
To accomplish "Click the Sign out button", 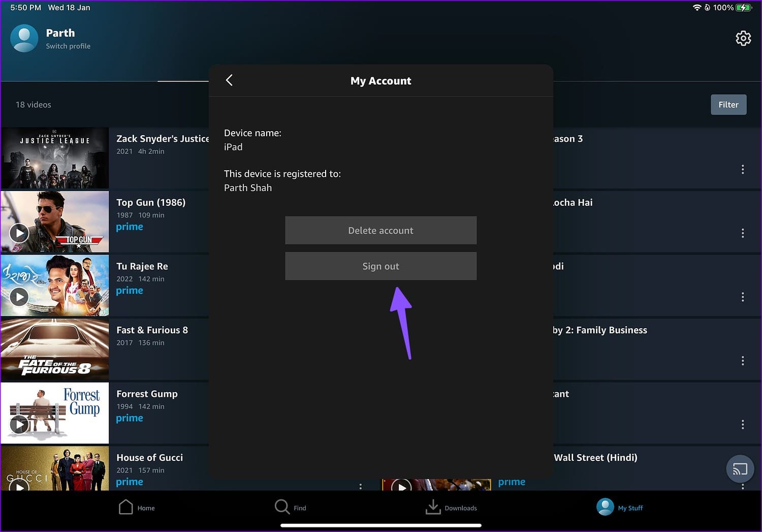I will point(380,266).
